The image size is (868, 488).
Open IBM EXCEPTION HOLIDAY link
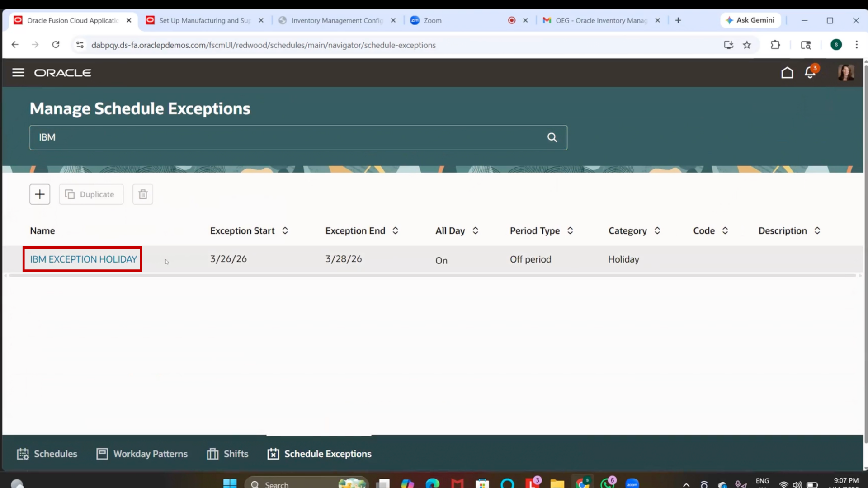[x=83, y=259]
